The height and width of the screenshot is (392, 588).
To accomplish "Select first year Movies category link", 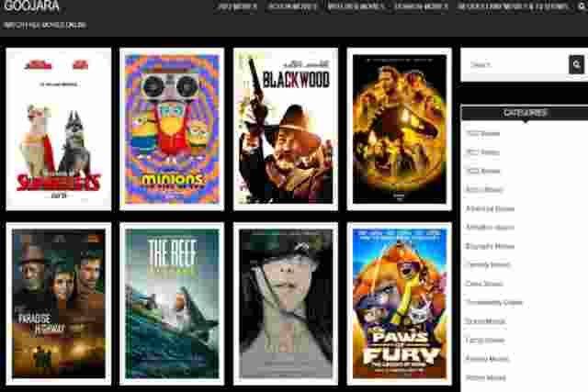I will pyautogui.click(x=482, y=133).
